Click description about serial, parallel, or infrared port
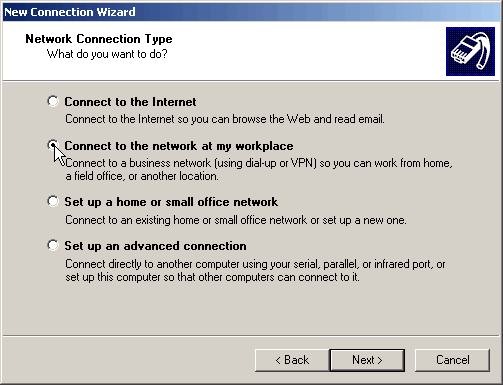 click(255, 270)
